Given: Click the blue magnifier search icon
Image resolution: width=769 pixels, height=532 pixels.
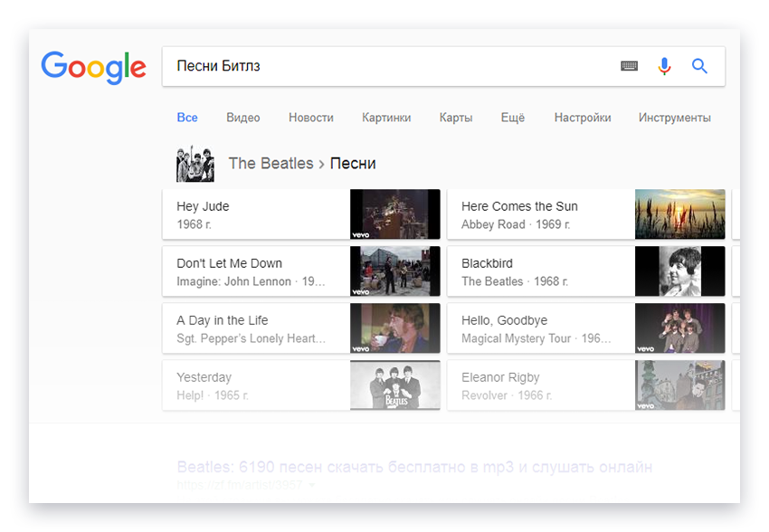Looking at the screenshot, I should tap(699, 66).
